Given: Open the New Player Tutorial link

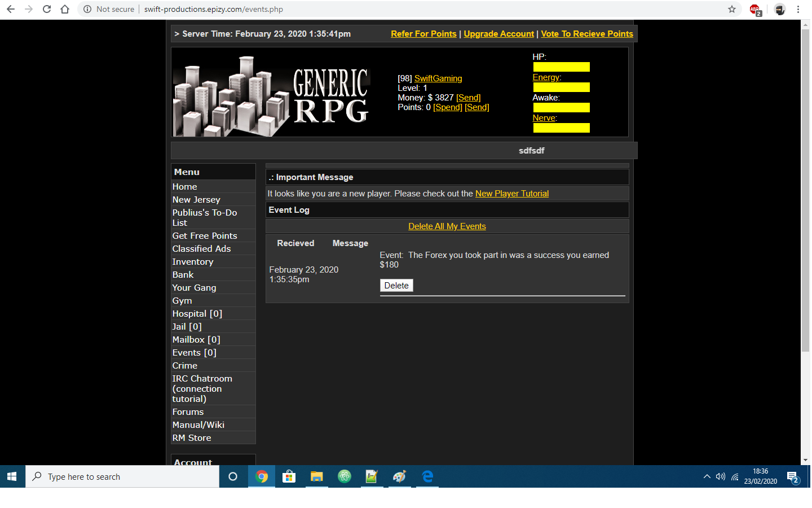Looking at the screenshot, I should pos(511,194).
